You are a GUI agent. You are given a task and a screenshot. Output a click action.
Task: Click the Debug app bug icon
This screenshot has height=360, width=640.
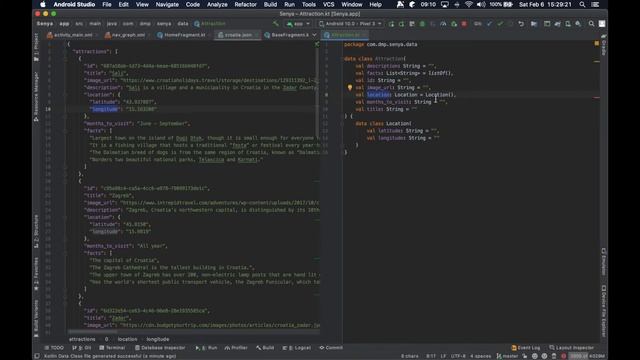[422, 24]
